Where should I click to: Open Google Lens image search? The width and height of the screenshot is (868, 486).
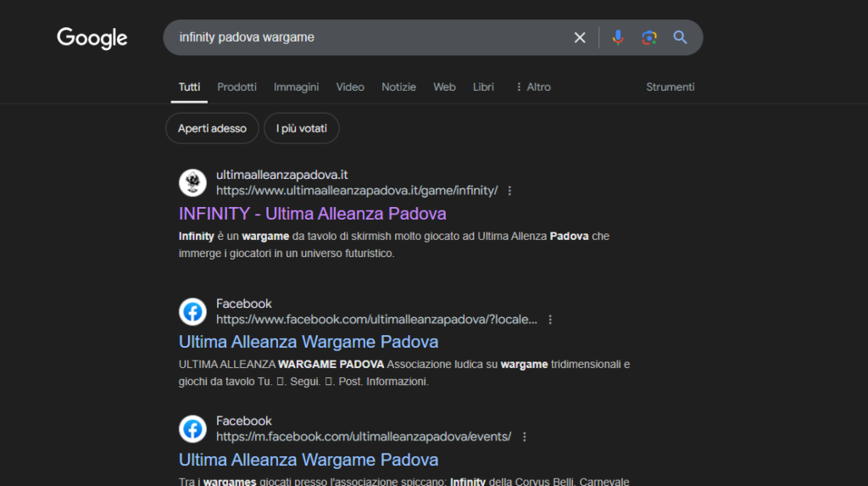click(648, 37)
